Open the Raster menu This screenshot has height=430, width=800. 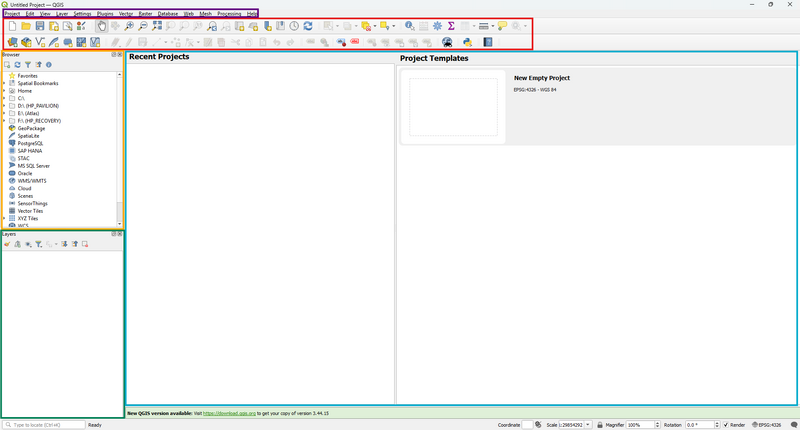145,14
